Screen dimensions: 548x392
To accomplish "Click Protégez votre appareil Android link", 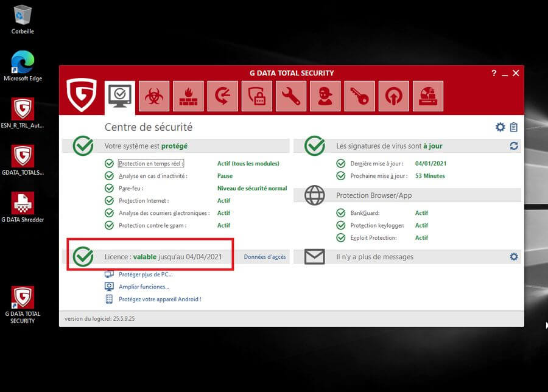I will click(x=160, y=299).
